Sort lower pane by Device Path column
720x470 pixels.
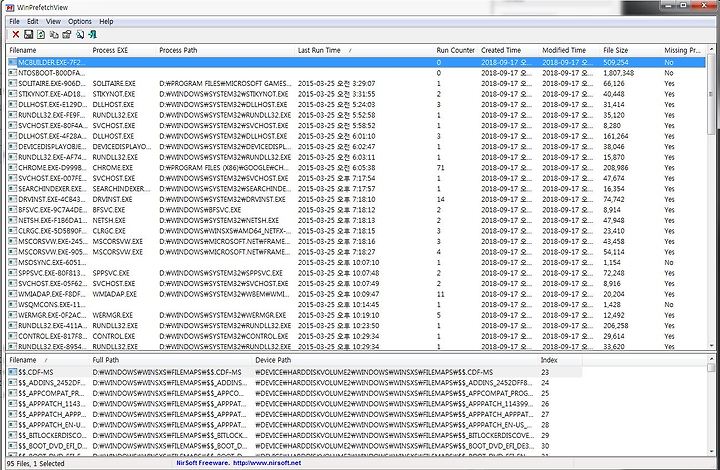395,360
